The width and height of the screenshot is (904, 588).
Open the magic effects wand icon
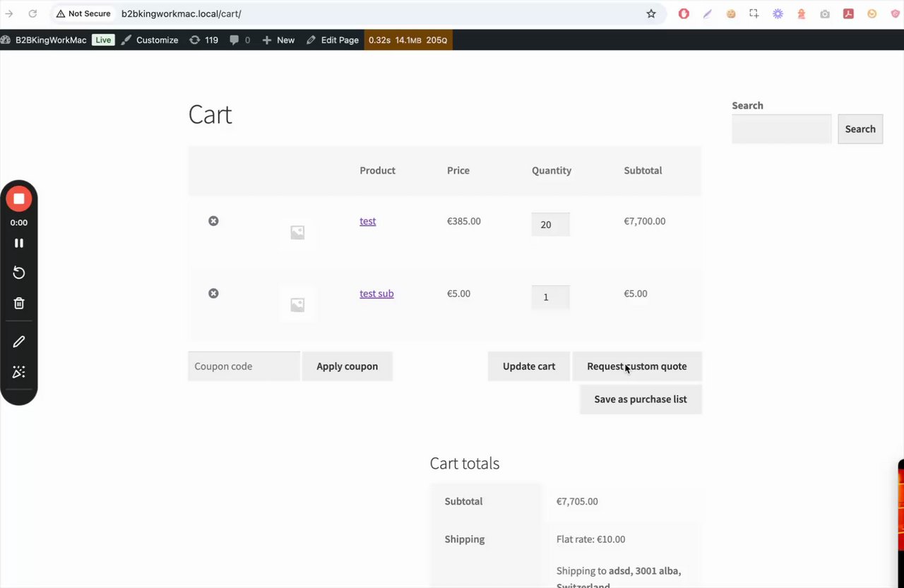pos(19,372)
